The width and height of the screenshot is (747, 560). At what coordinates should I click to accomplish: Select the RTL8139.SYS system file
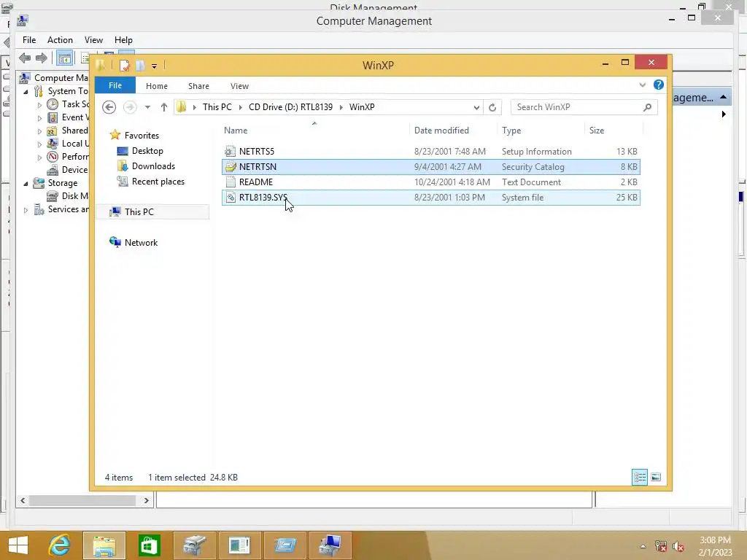pos(430,197)
